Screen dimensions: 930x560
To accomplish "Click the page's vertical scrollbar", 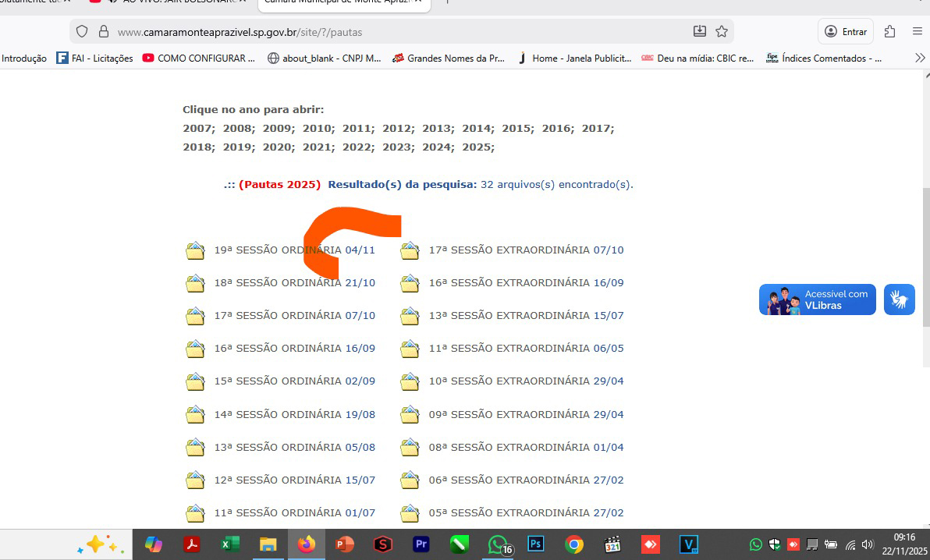I will pos(926,257).
